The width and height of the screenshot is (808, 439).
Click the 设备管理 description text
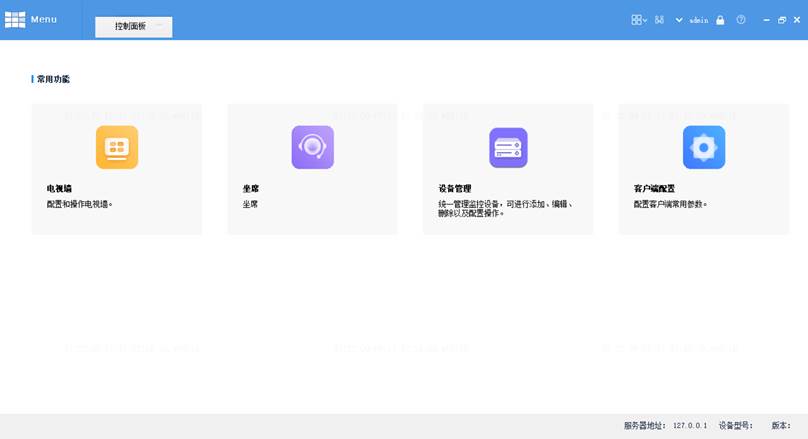[505, 208]
